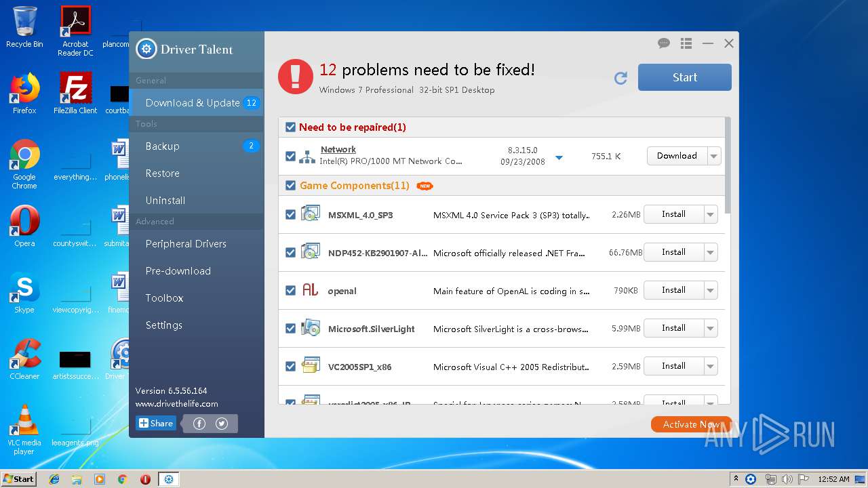Open Acrobat Reader DC desktop icon
This screenshot has height=488, width=868.
pos(75,31)
